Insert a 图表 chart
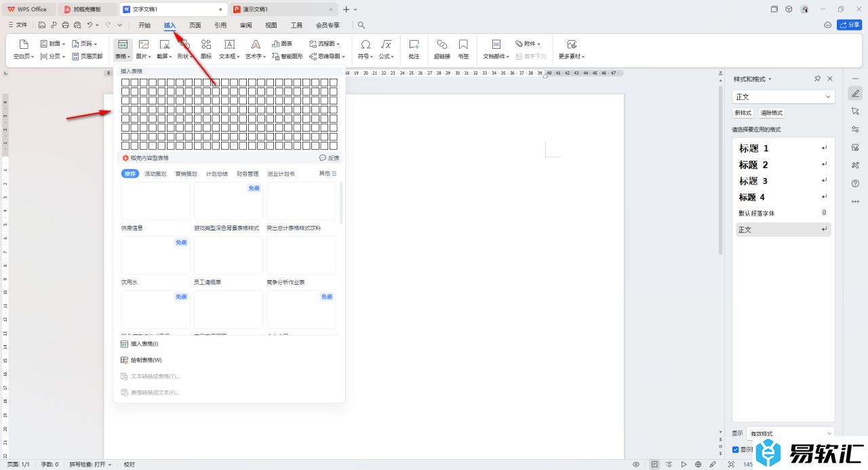 (x=282, y=43)
